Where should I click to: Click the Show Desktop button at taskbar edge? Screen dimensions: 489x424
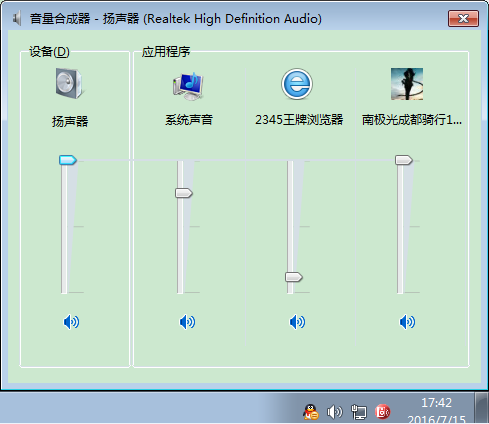[481, 408]
